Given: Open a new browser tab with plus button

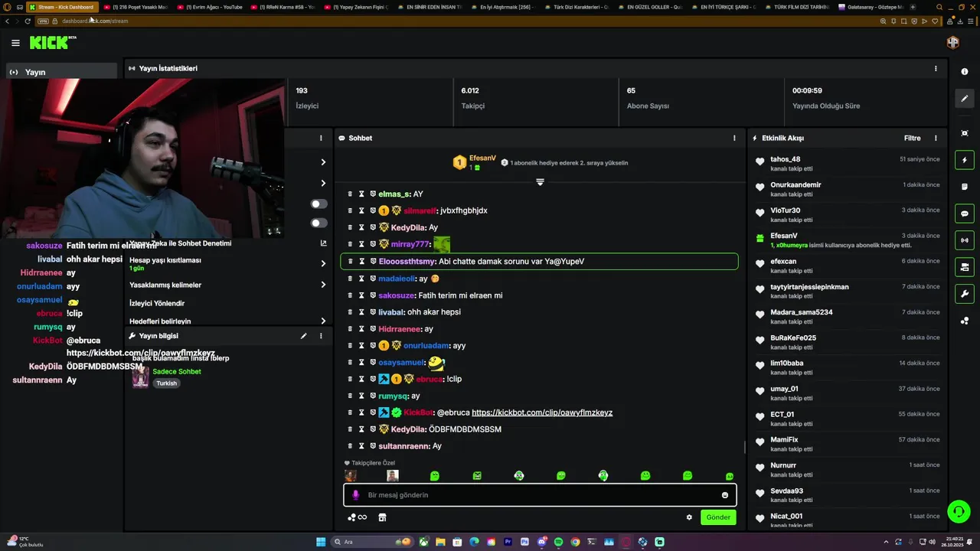Looking at the screenshot, I should click(913, 7).
